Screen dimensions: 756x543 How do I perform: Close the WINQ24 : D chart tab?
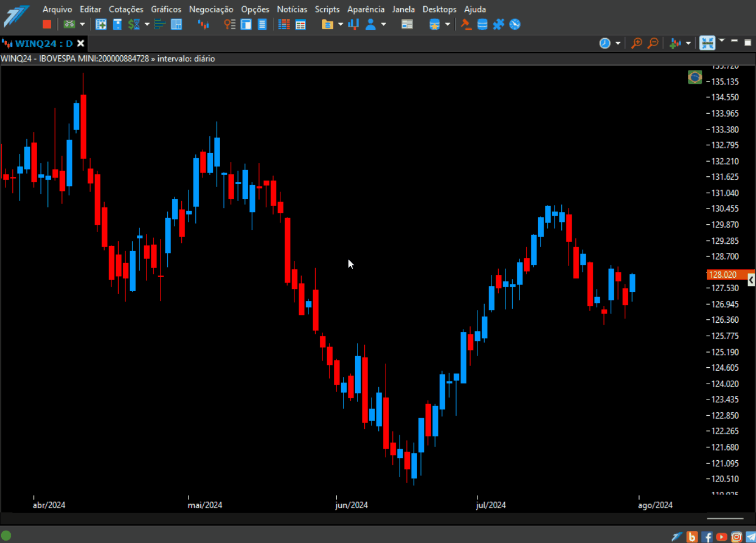(81, 43)
